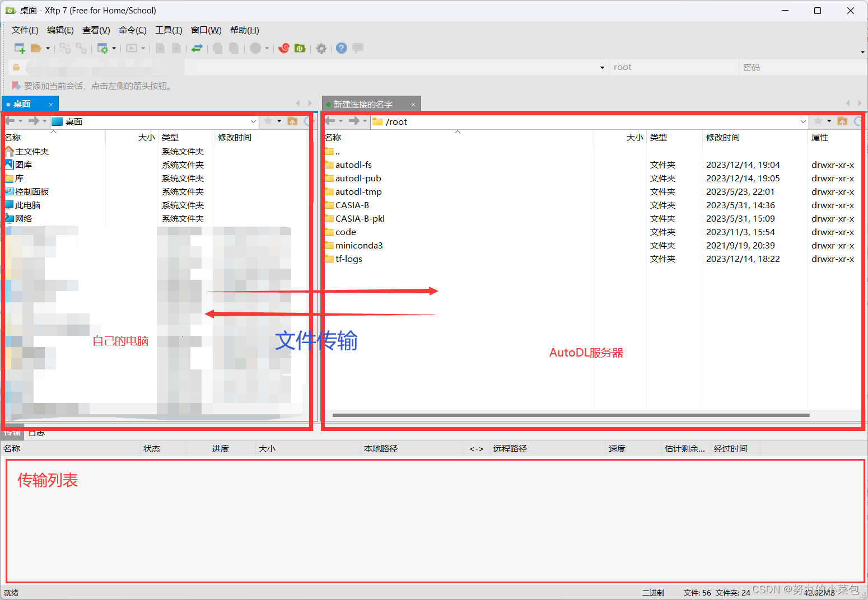
Task: Click the green Xftp-style launcher icon
Action: (300, 48)
